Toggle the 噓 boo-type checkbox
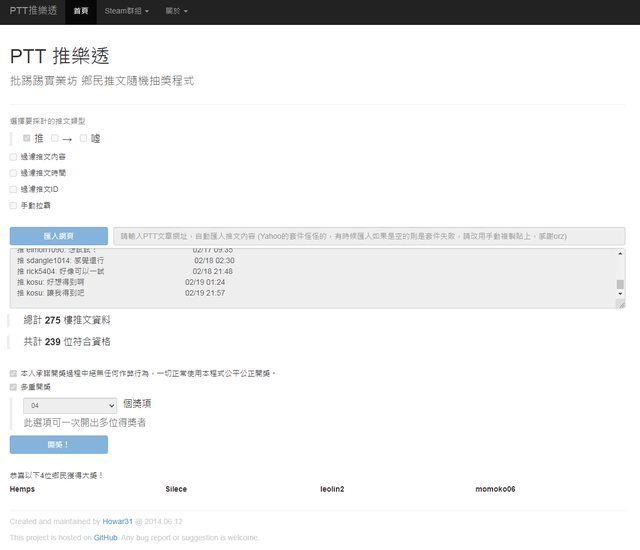The height and width of the screenshot is (550, 640). (x=84, y=138)
